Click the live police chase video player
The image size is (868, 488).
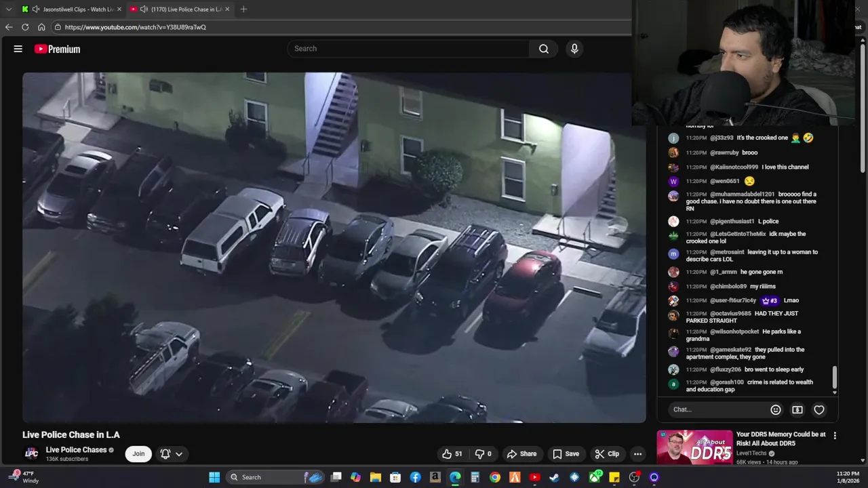tap(334, 247)
